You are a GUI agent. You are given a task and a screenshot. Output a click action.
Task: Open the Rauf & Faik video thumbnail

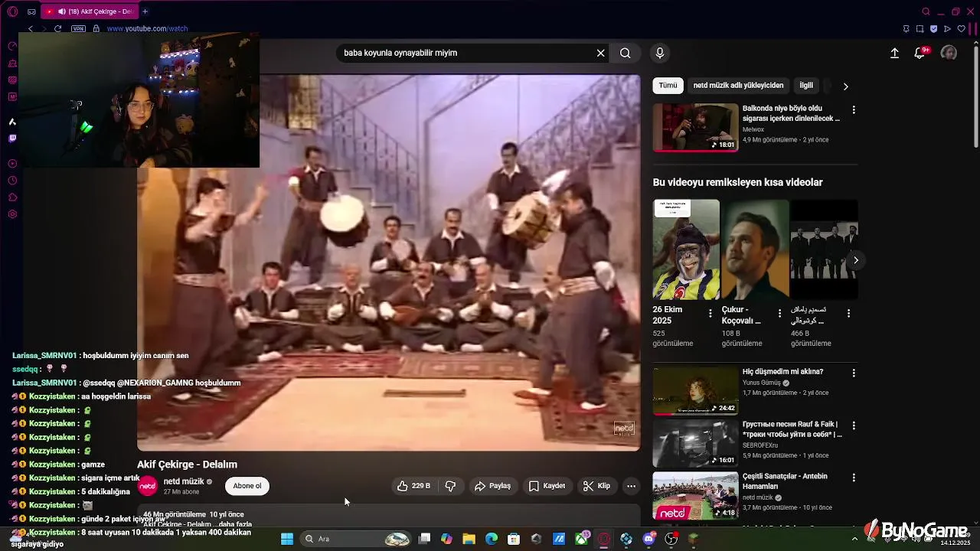point(695,443)
